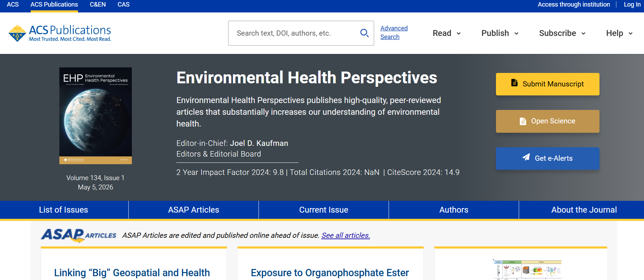Click the May 5, 2026 issue date
The image size is (644, 280).
click(96, 187)
